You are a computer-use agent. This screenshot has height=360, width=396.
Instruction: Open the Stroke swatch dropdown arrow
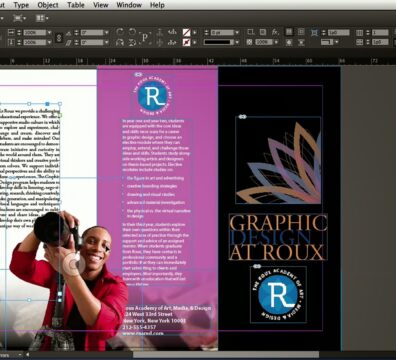point(195,42)
